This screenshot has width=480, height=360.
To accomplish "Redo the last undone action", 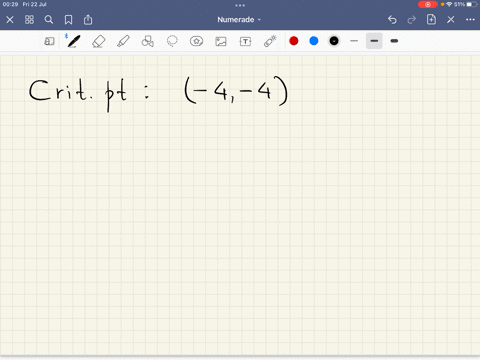I will point(412,20).
